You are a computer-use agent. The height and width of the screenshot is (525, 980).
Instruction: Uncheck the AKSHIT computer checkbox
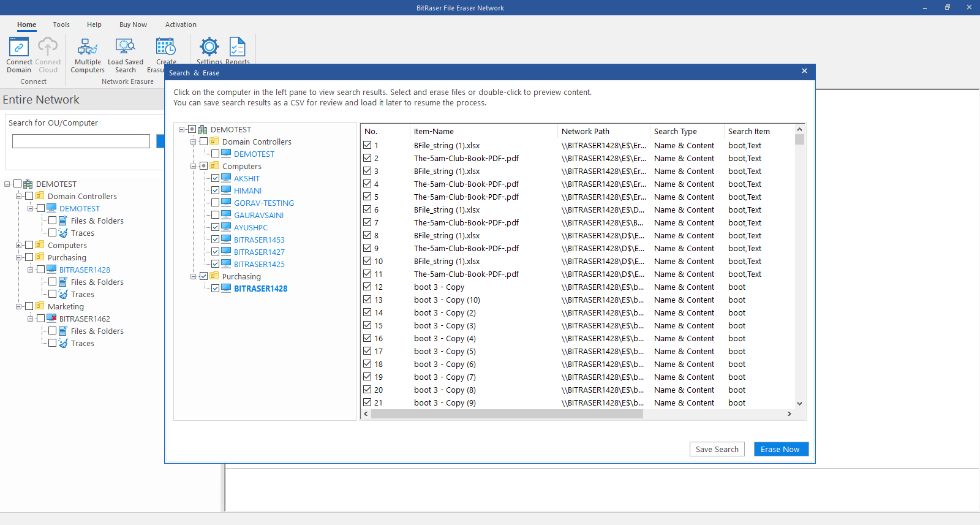pos(215,178)
